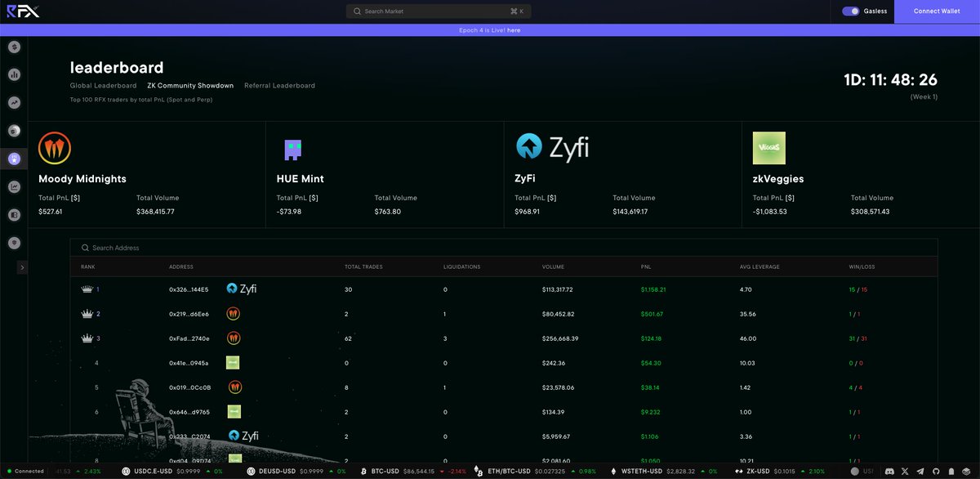Screen dimensions: 980x479
Task: Open the line chart analytics icon in sidebar
Action: 14,186
